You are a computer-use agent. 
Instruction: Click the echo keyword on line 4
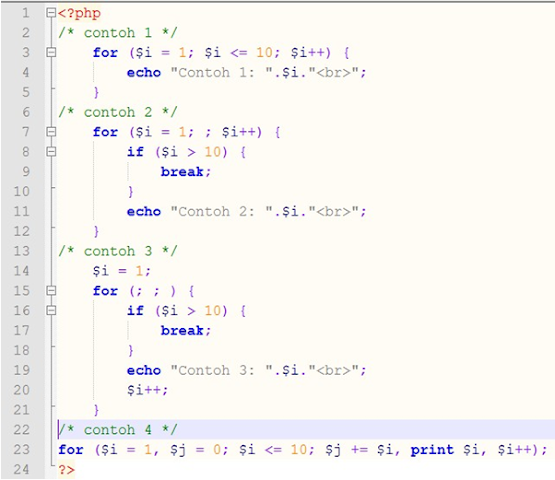pyautogui.click(x=144, y=73)
